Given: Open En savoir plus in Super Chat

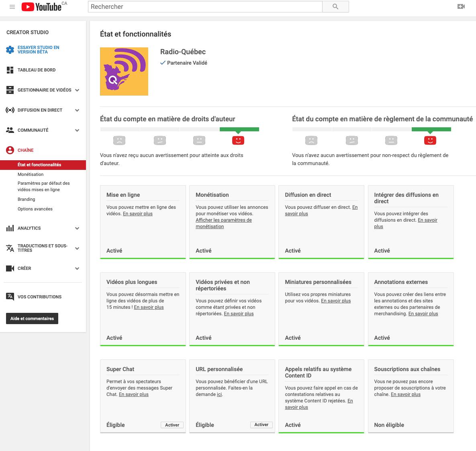Looking at the screenshot, I should (x=134, y=394).
